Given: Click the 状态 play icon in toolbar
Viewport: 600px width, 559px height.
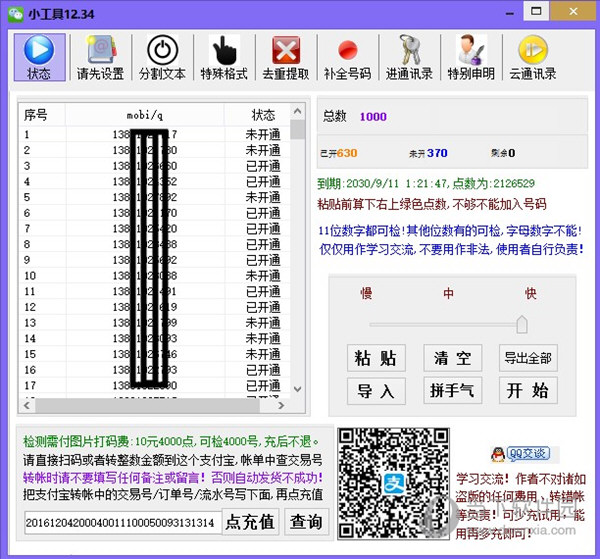Looking at the screenshot, I should point(39,50).
